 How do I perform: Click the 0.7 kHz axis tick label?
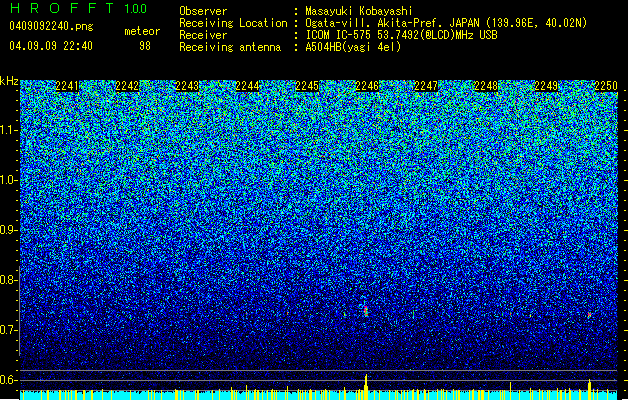8,330
